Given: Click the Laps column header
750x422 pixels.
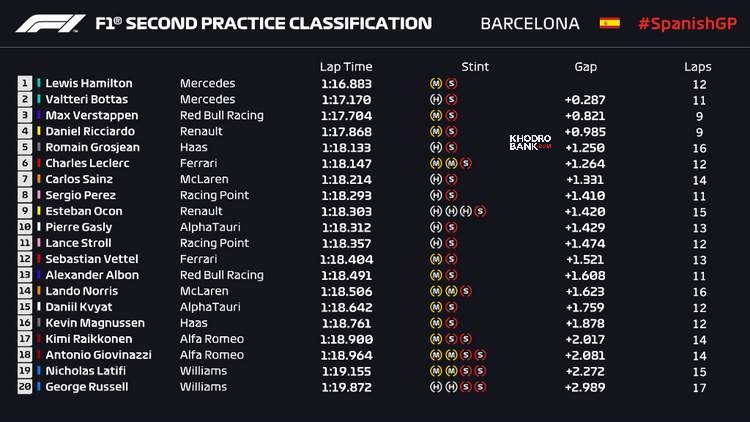Looking at the screenshot, I should [698, 67].
